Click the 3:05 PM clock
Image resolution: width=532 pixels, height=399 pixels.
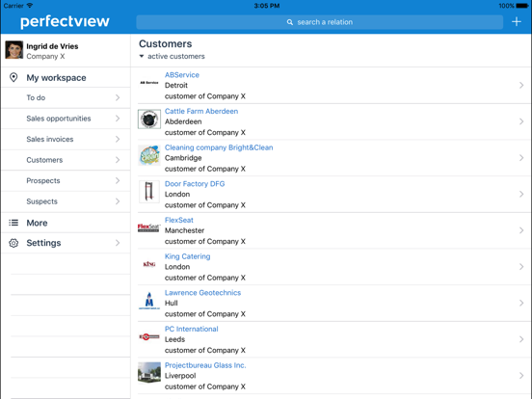[x=267, y=6]
